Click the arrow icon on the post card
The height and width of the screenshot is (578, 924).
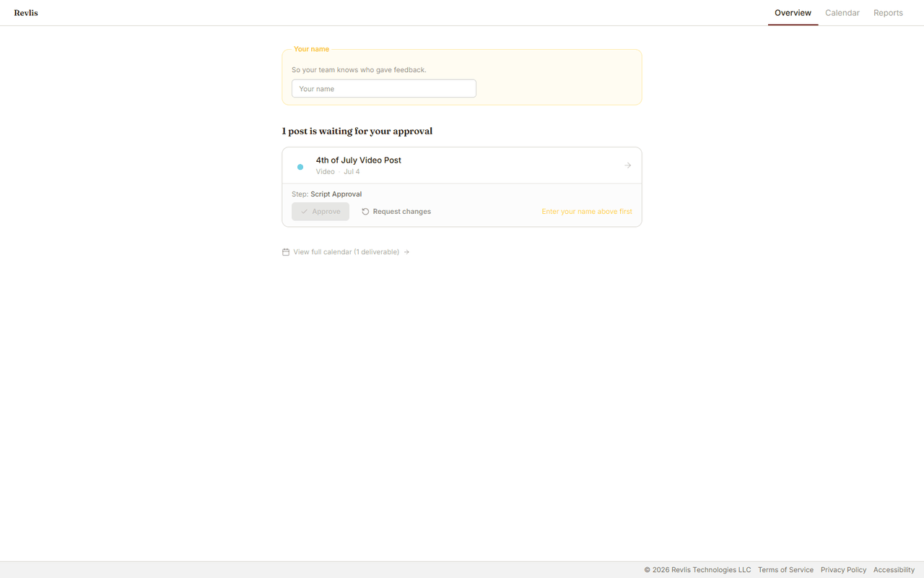[x=628, y=165]
